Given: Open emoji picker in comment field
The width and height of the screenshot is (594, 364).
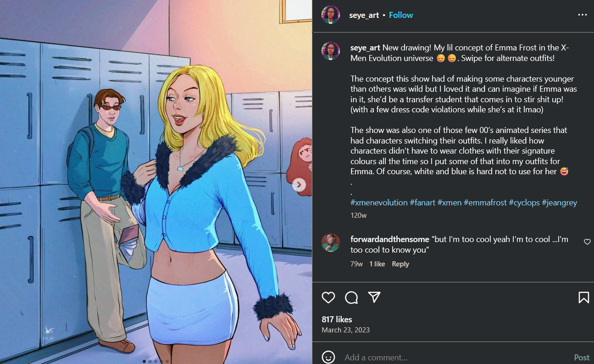Looking at the screenshot, I should (328, 357).
